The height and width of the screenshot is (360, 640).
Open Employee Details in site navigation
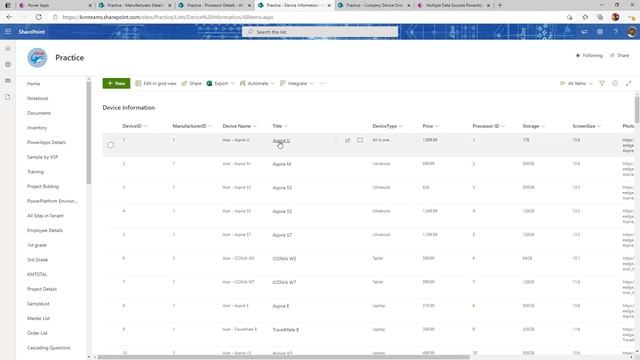(45, 230)
